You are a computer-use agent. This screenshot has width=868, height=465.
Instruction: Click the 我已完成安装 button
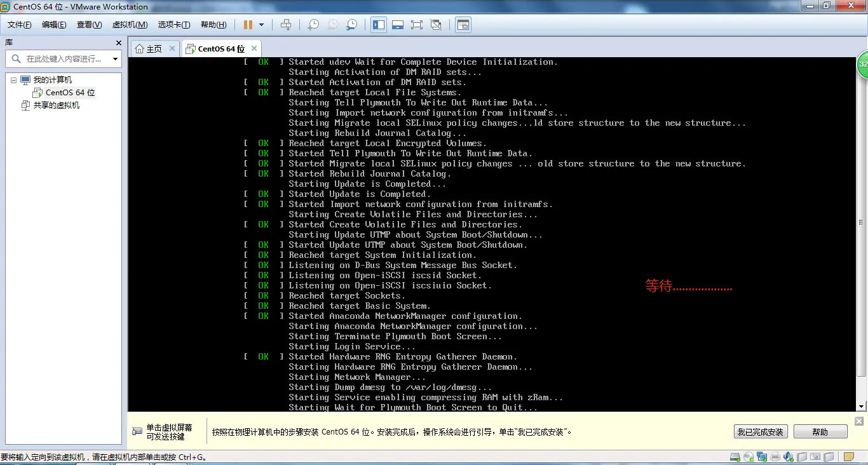click(761, 432)
